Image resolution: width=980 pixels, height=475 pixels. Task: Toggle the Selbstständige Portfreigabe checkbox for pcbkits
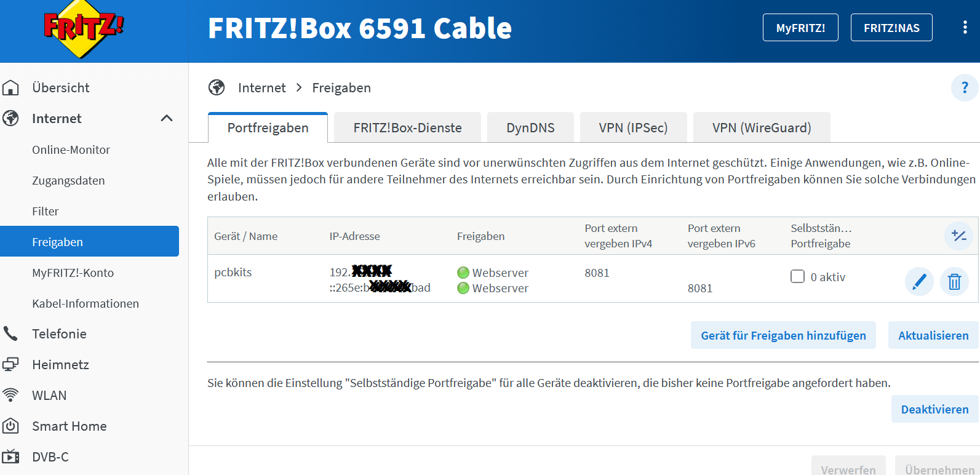pyautogui.click(x=797, y=276)
